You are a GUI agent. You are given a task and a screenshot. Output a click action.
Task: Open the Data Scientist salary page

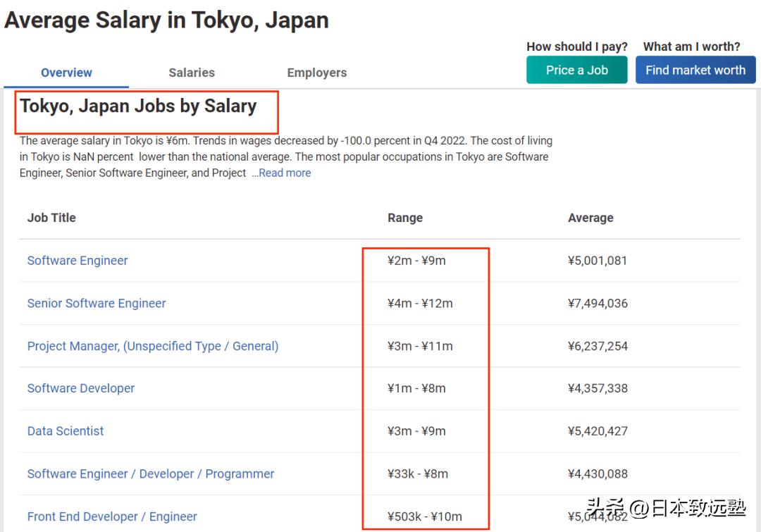point(65,431)
